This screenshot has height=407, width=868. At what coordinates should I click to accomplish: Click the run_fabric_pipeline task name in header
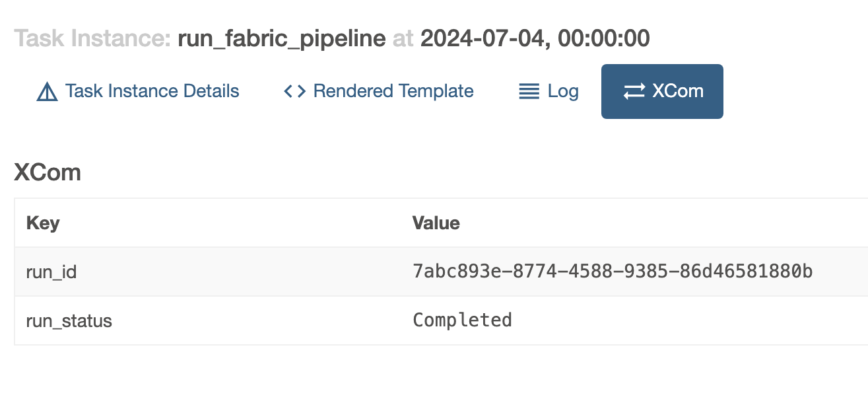pos(282,38)
